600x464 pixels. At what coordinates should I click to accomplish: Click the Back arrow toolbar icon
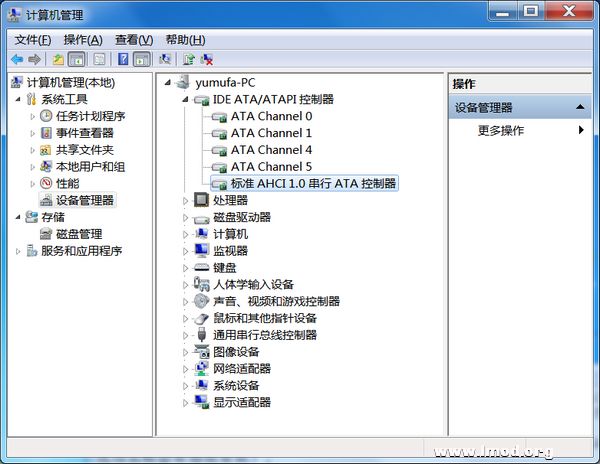tap(17, 59)
